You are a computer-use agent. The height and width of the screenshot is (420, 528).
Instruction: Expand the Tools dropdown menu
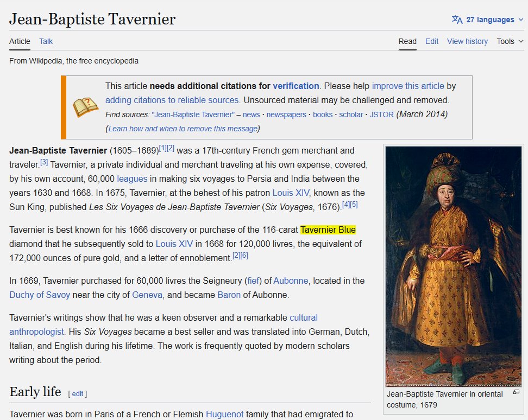(510, 41)
